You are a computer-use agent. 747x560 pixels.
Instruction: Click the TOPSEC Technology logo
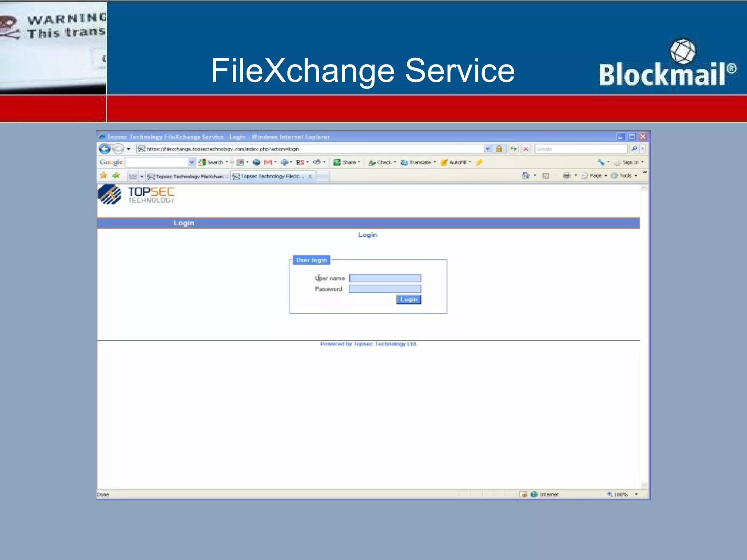(x=136, y=195)
